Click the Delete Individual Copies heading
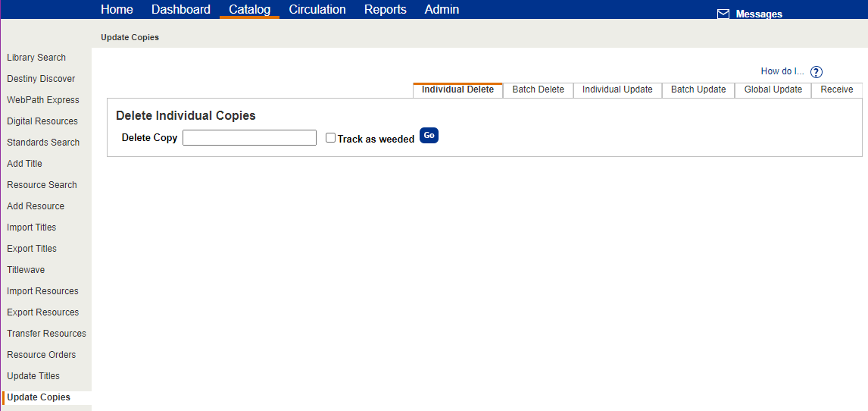 pyautogui.click(x=186, y=116)
